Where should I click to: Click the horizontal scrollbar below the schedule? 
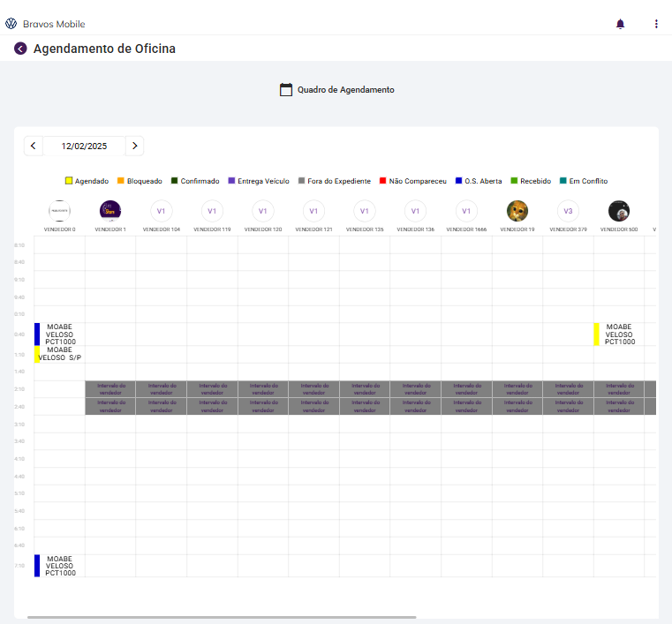(x=221, y=617)
